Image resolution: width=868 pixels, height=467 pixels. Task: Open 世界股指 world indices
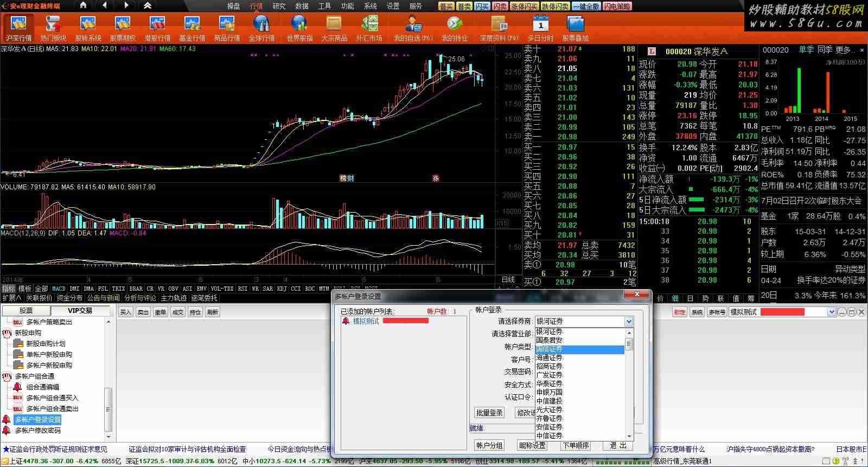(299, 28)
